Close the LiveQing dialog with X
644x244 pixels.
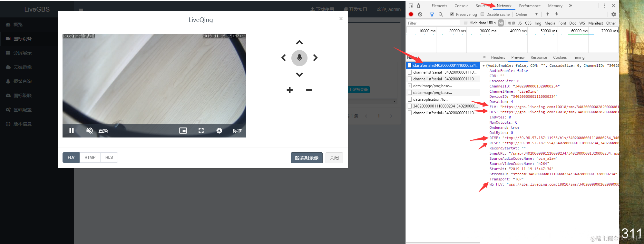click(x=341, y=19)
